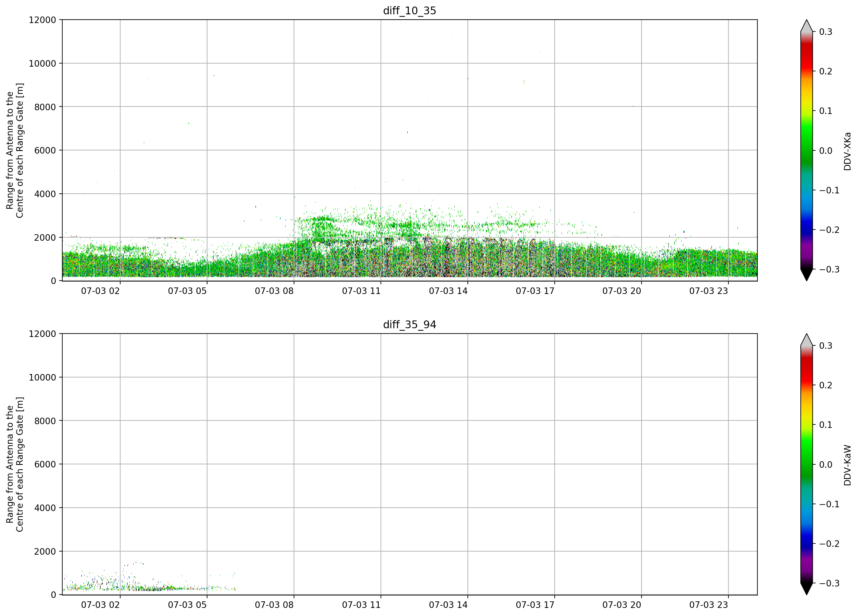
Task: Click the 07-03 05 x-tick under diff_10_35
Action: (187, 291)
